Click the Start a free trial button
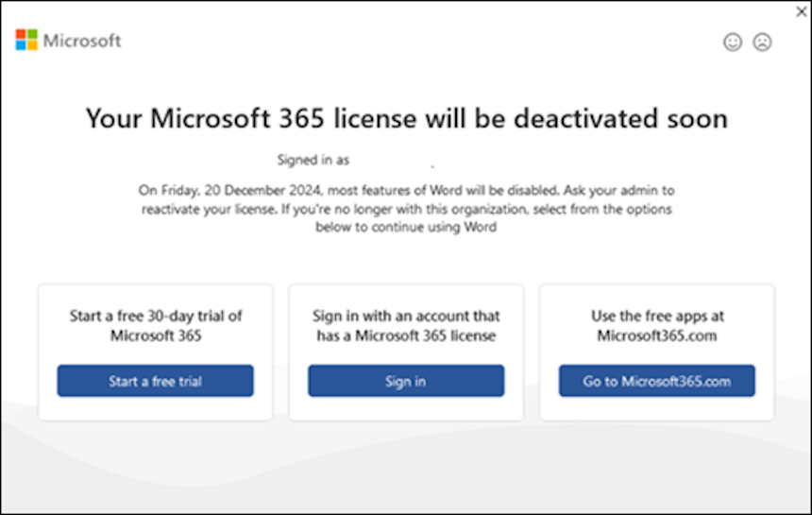Image resolution: width=812 pixels, height=515 pixels. 156,381
